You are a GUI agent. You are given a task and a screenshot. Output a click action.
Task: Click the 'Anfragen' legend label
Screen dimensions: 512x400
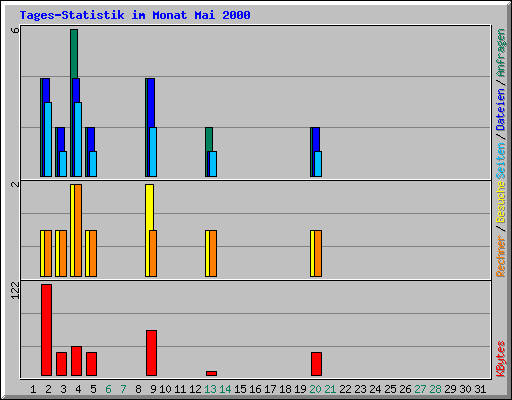[500, 53]
